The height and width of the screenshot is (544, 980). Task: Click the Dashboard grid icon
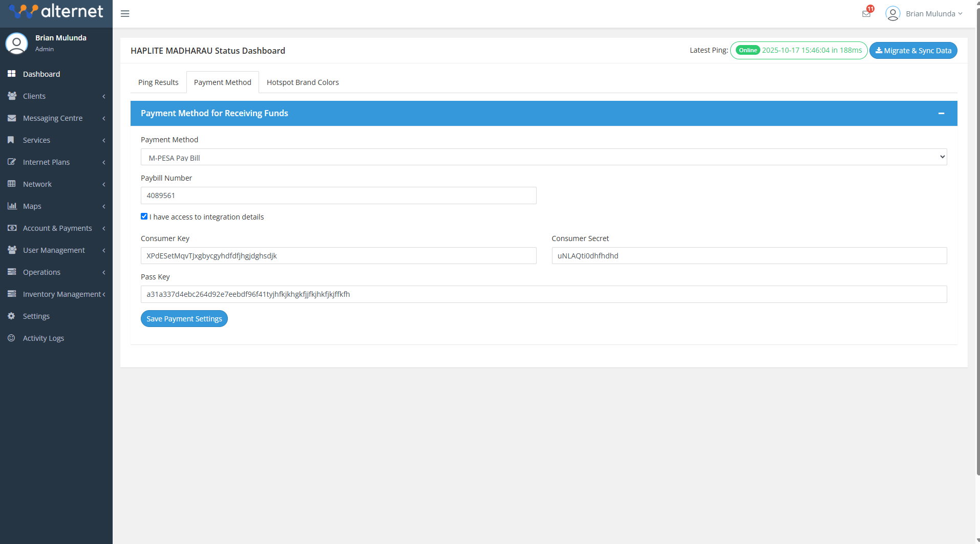click(x=12, y=74)
